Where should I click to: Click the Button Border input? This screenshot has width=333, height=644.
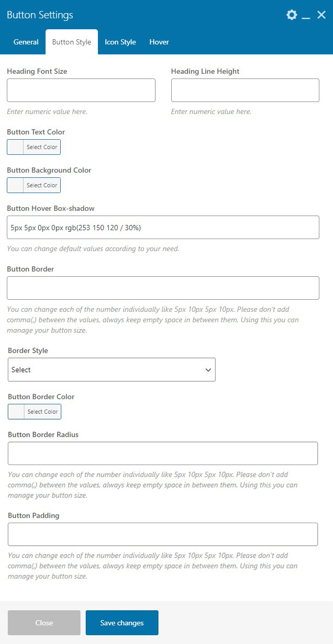click(163, 288)
